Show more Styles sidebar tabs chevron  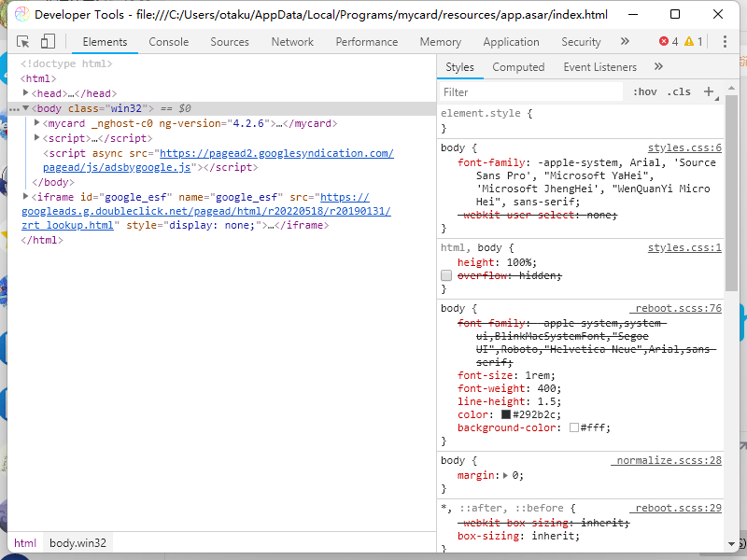pos(658,66)
